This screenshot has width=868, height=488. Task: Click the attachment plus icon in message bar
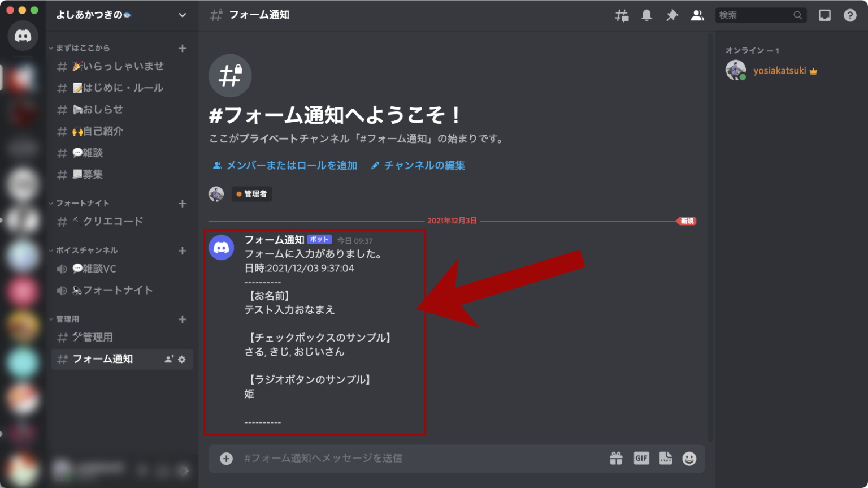[226, 458]
